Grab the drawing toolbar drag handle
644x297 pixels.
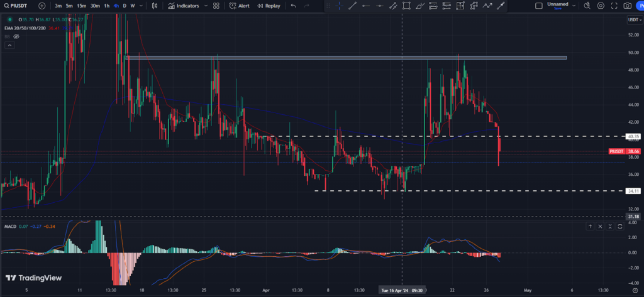(x=328, y=6)
